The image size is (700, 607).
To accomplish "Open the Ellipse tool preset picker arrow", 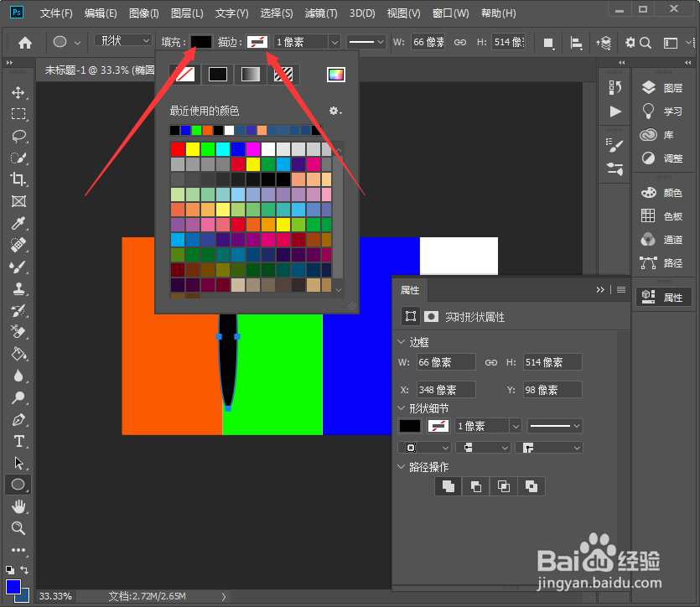I will [x=78, y=43].
